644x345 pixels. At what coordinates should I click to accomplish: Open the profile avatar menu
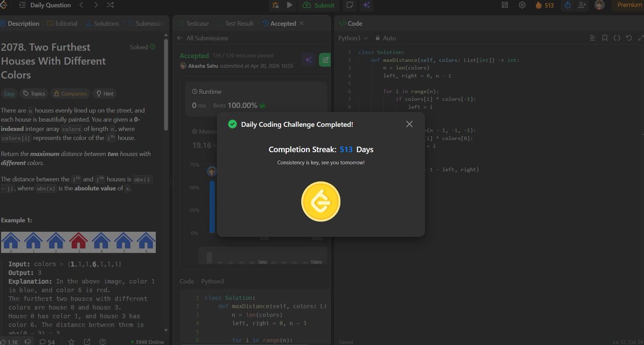(600, 5)
